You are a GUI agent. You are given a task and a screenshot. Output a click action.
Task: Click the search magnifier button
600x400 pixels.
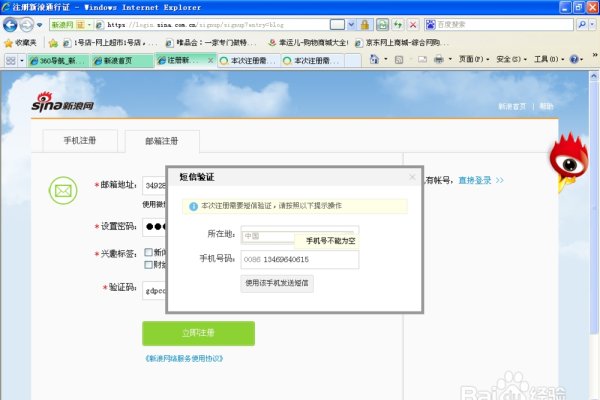click(x=582, y=25)
